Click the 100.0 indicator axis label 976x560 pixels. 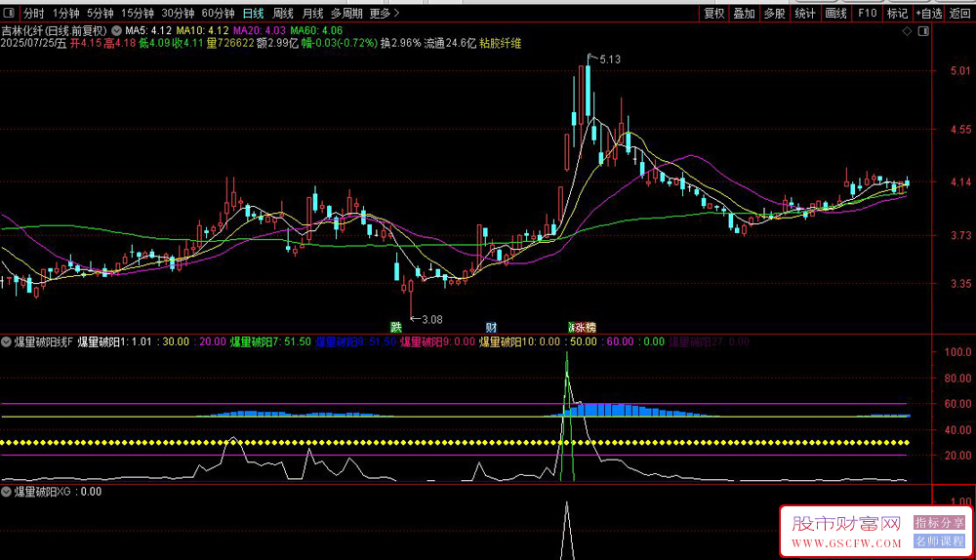pyautogui.click(x=957, y=352)
